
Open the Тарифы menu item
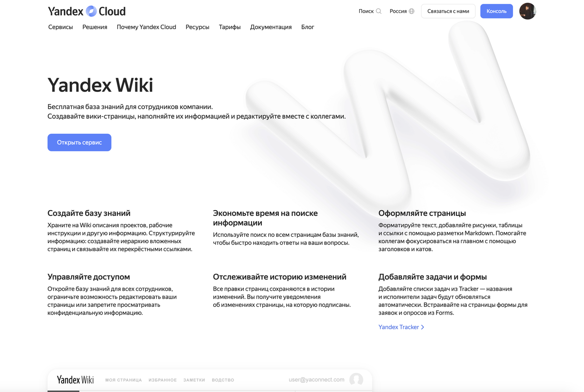point(229,27)
